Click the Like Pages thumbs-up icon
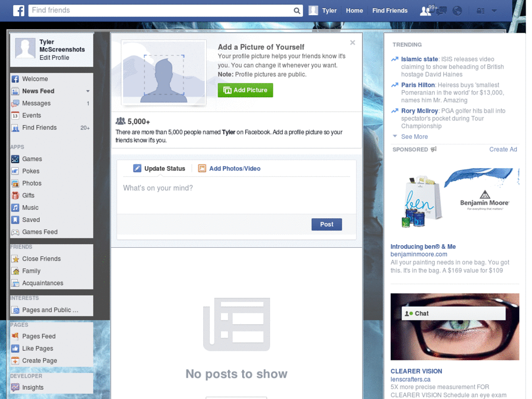 point(15,349)
